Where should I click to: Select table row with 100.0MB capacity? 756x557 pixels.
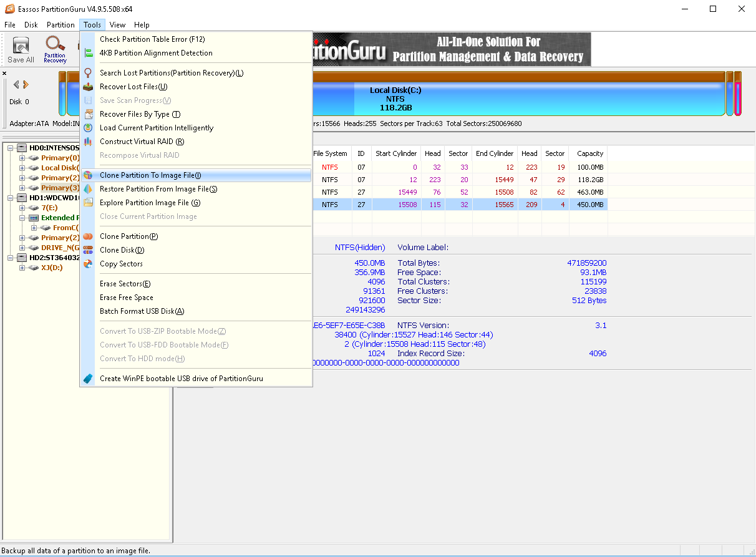[460, 167]
